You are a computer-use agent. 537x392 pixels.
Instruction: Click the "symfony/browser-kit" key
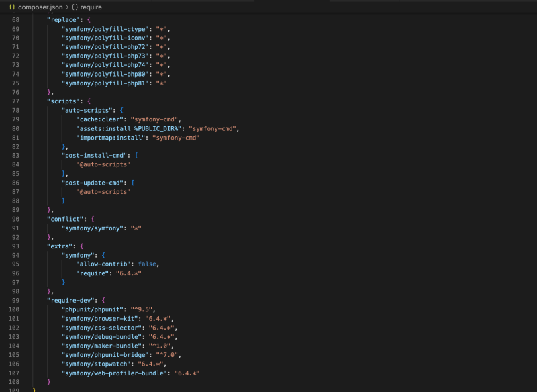point(99,319)
